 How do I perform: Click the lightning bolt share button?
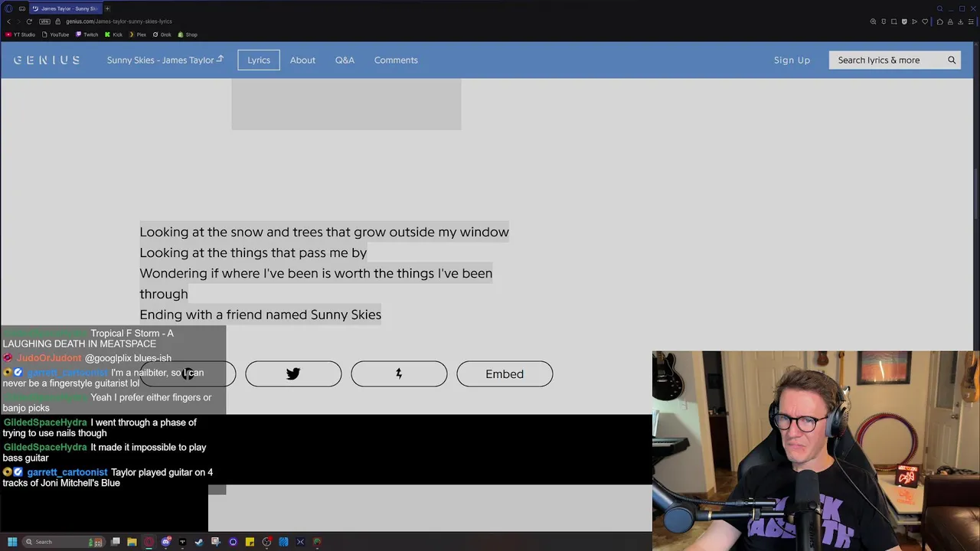point(399,373)
